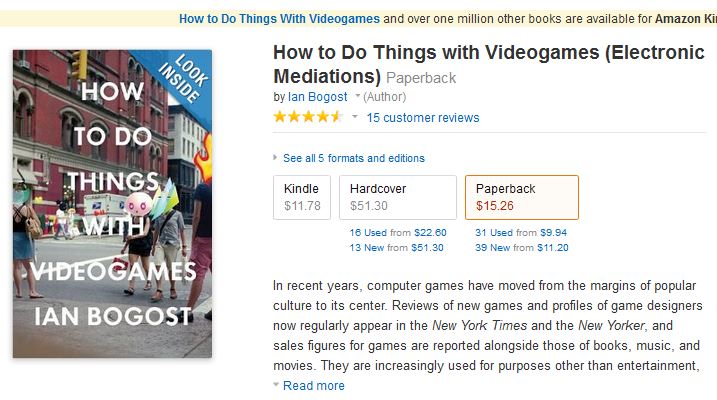717x400 pixels.
Task: Select the Hardcover format for $51.30
Action: pyautogui.click(x=398, y=197)
